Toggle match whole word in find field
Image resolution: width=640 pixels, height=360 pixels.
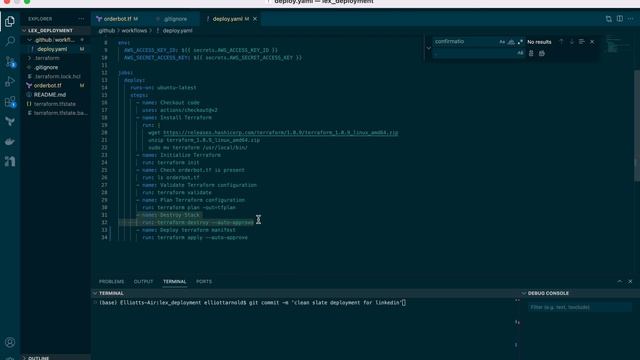[511, 42]
